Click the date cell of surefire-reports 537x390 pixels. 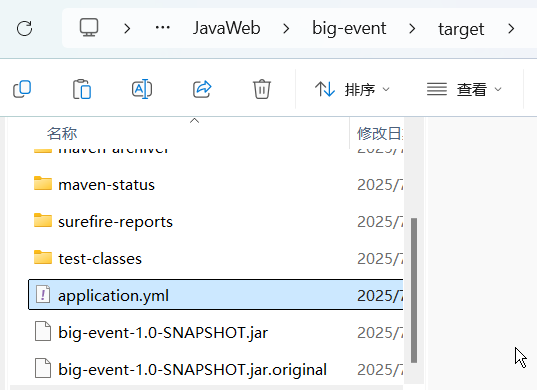[x=380, y=222]
